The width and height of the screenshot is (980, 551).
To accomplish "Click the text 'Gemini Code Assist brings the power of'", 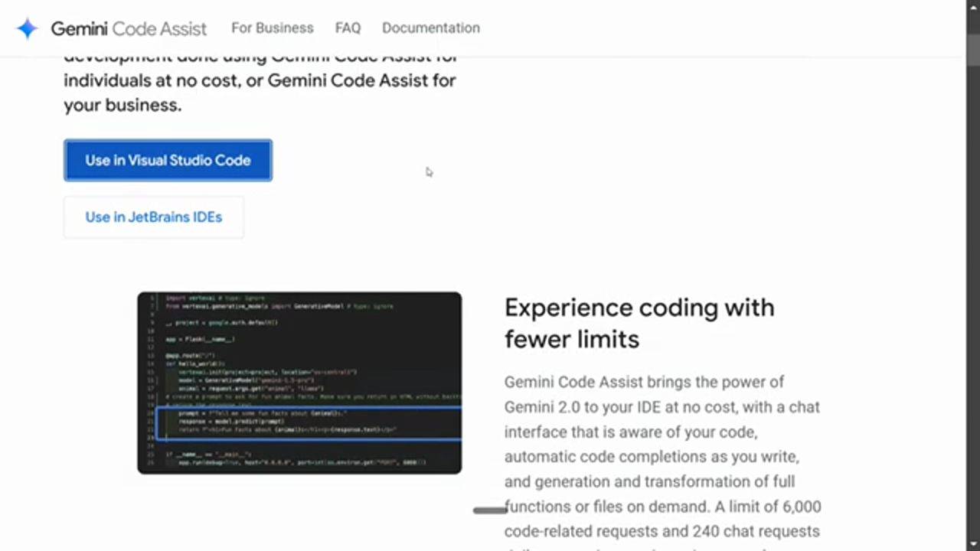I will pyautogui.click(x=644, y=382).
